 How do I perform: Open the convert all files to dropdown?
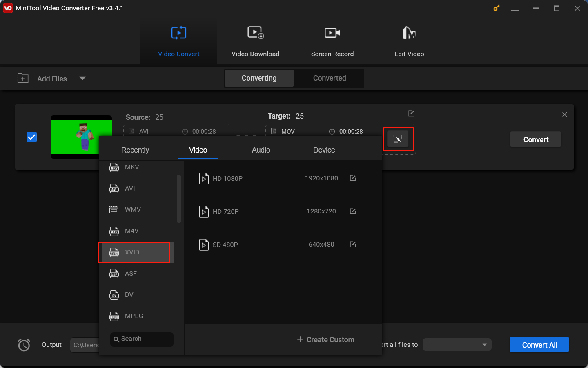[x=457, y=345]
